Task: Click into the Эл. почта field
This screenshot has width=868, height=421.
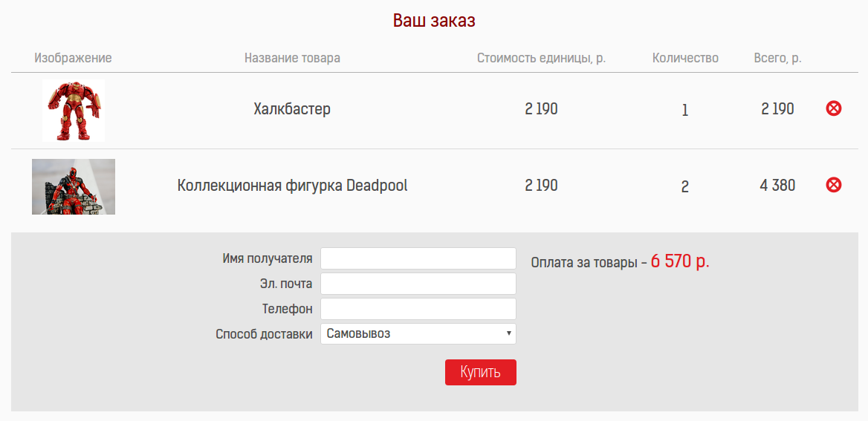Action: point(418,284)
